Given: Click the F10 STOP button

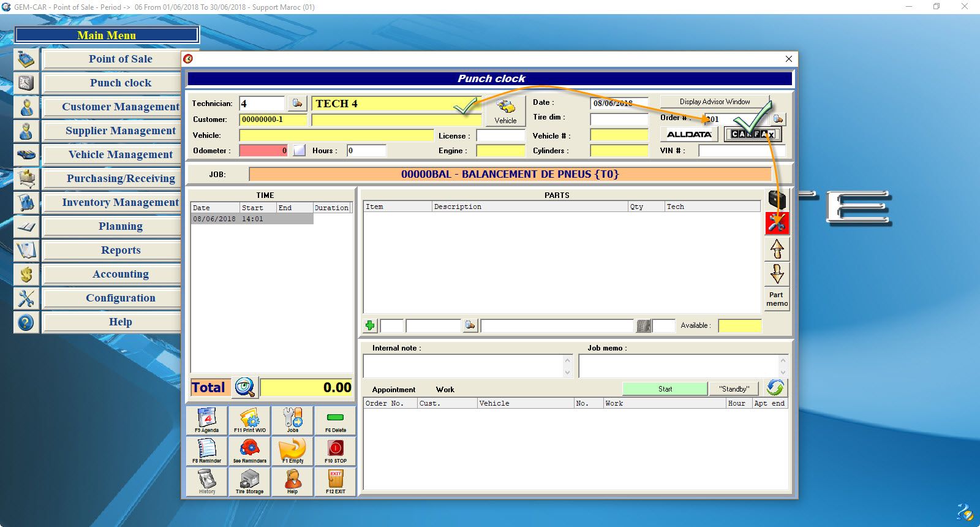Looking at the screenshot, I should point(336,451).
